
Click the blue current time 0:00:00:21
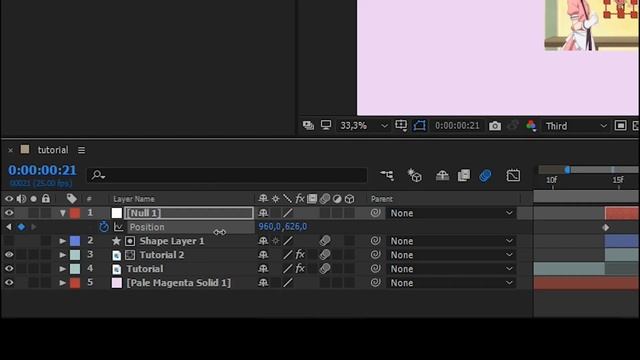tap(42, 170)
